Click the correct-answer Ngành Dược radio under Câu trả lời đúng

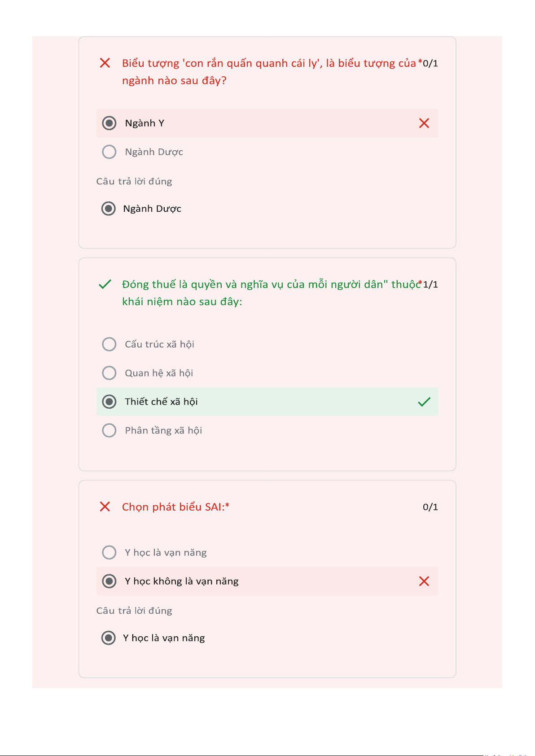coord(108,209)
